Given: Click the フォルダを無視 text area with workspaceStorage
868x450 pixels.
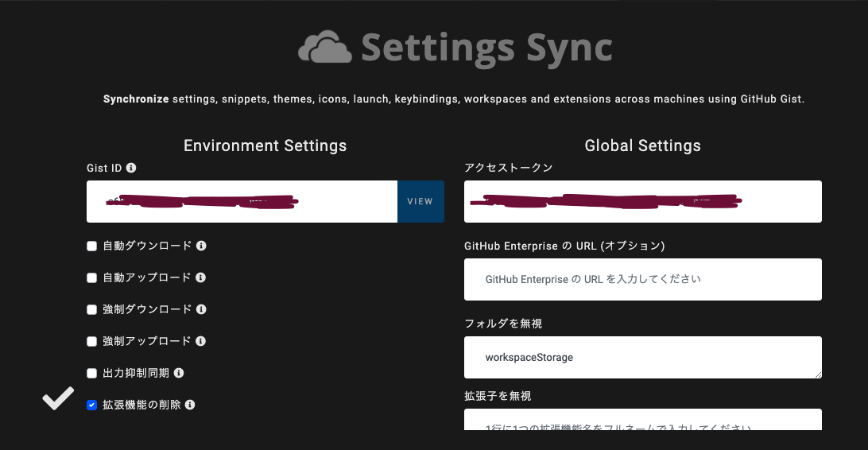Looking at the screenshot, I should pos(643,358).
